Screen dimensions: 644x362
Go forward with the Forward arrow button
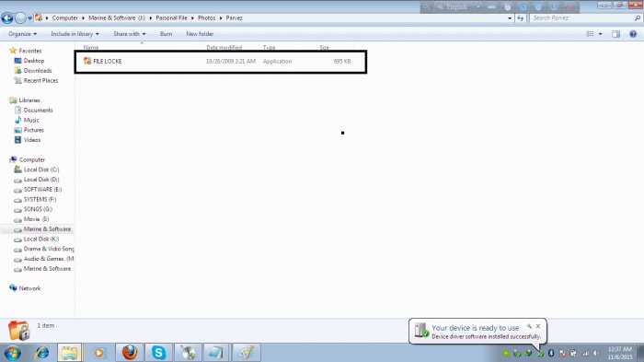click(x=20, y=18)
